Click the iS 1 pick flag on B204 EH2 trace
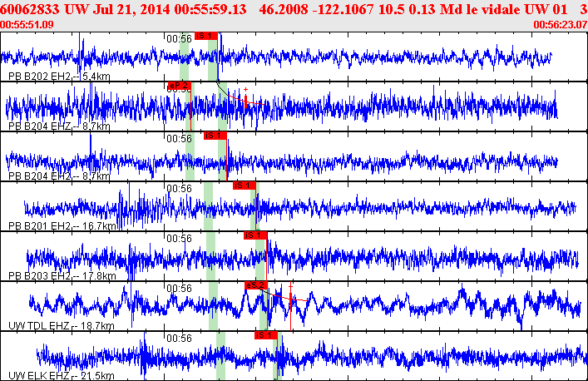Screen dimensions: 588x381 (x=215, y=136)
